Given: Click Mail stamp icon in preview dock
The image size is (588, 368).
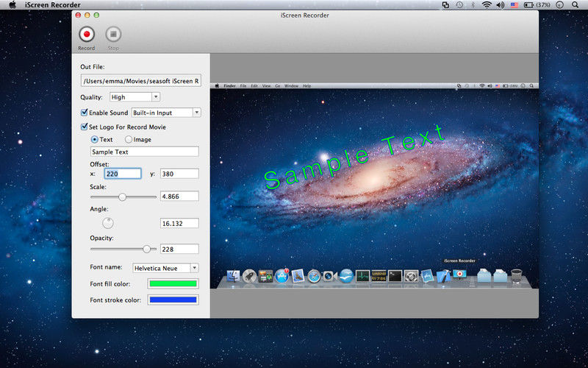Looking at the screenshot, I should click(x=298, y=276).
